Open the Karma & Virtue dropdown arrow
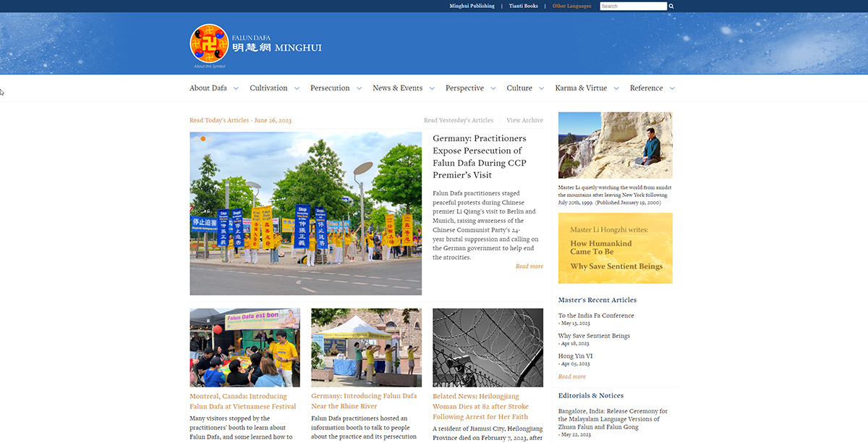This screenshot has width=868, height=443. (x=616, y=88)
